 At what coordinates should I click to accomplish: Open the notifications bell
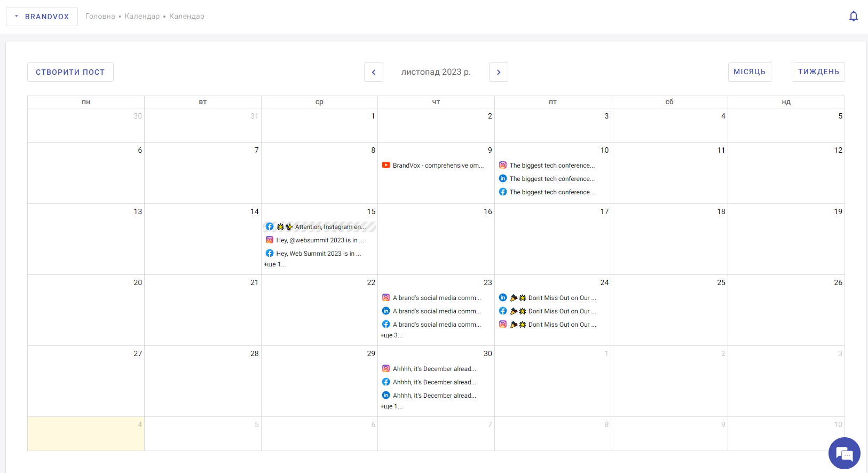(853, 16)
